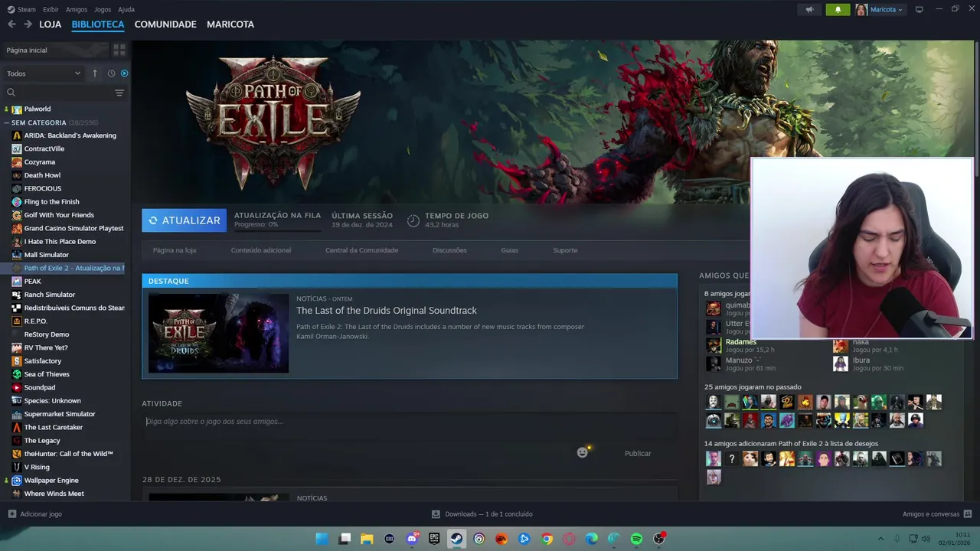Go forward with the right arrow icon

click(28, 24)
